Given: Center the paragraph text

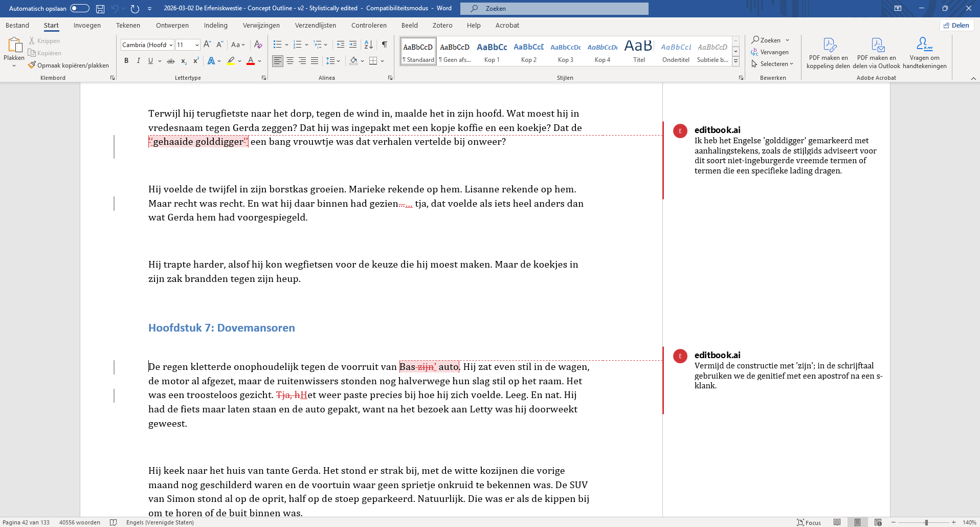Looking at the screenshot, I should pyautogui.click(x=290, y=61).
